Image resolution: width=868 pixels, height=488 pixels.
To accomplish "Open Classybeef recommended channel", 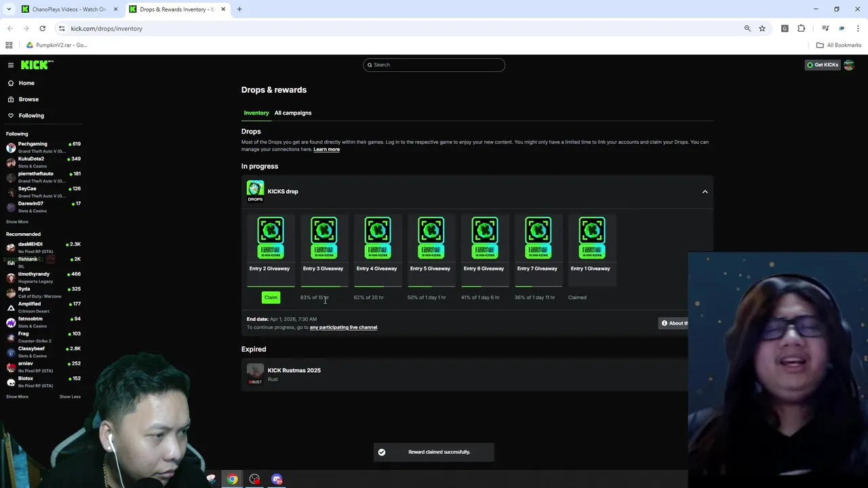I will click(x=43, y=352).
